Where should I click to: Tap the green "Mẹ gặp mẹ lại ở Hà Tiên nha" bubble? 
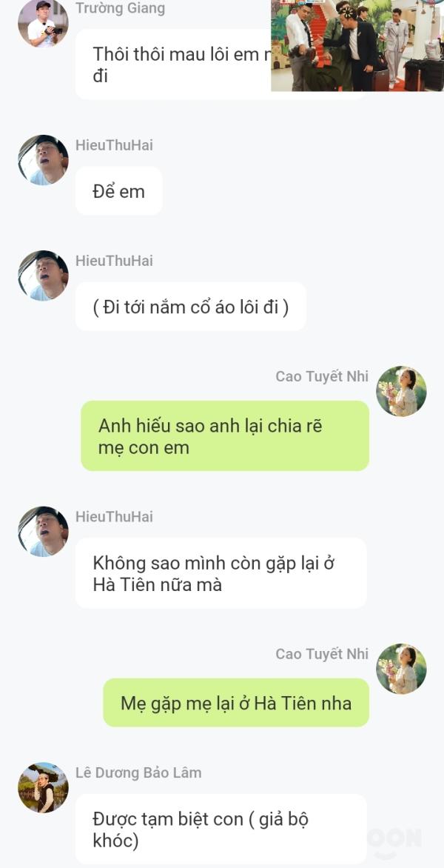tap(236, 703)
